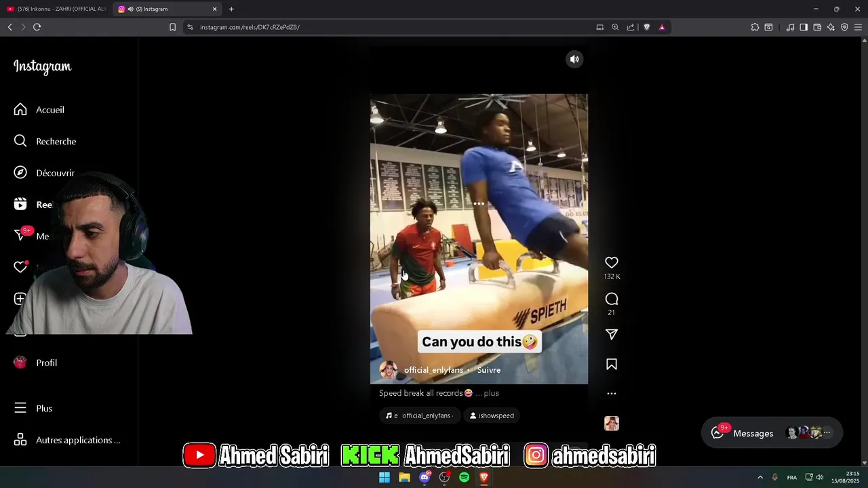Click the Instagram logo
The height and width of the screenshot is (488, 868).
(x=42, y=66)
